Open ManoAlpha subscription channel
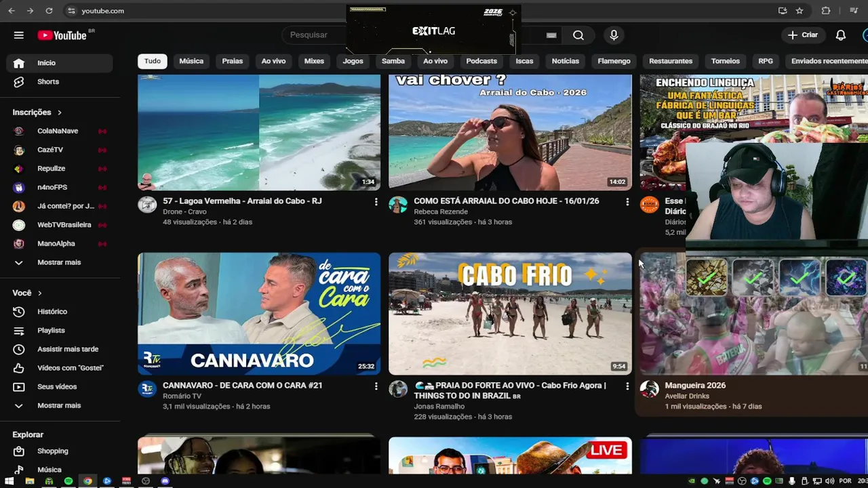Viewport: 868px width, 488px height. (x=60, y=243)
